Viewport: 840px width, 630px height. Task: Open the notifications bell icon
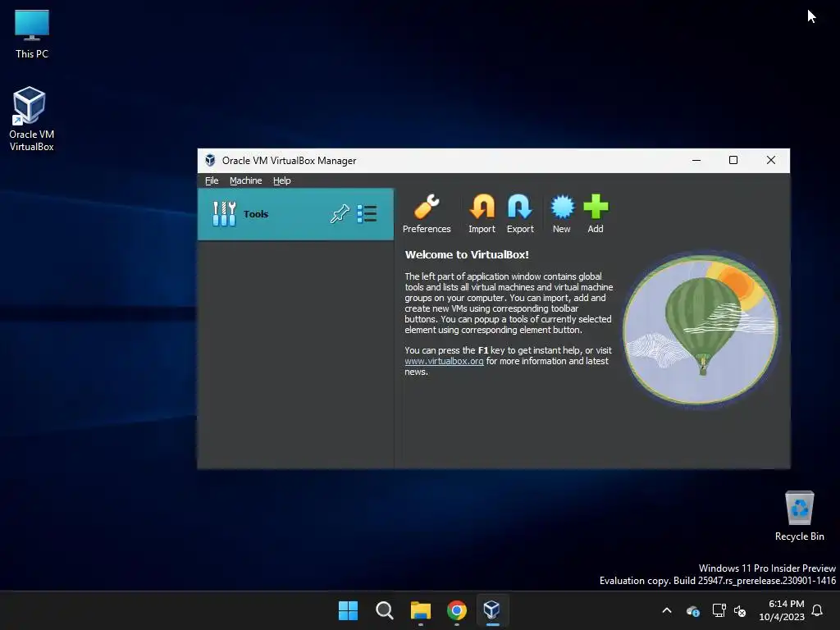(817, 610)
